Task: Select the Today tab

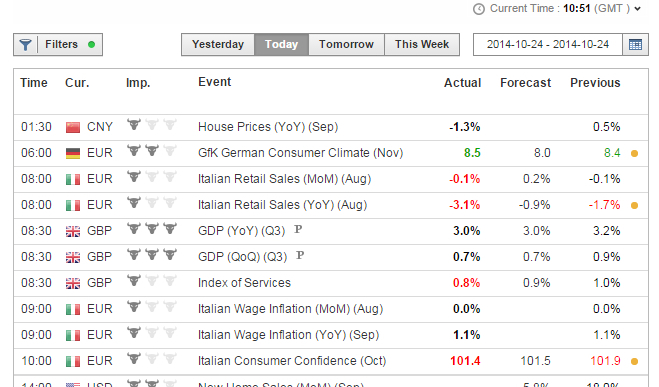Action: click(x=281, y=45)
